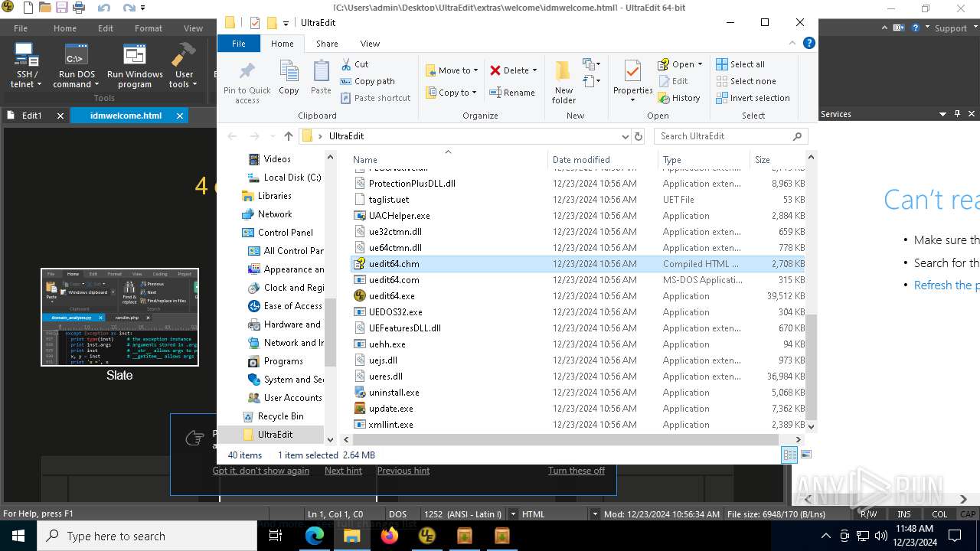This screenshot has width=980, height=551.
Task: Open Microsoft Edge from taskbar
Action: tap(315, 536)
